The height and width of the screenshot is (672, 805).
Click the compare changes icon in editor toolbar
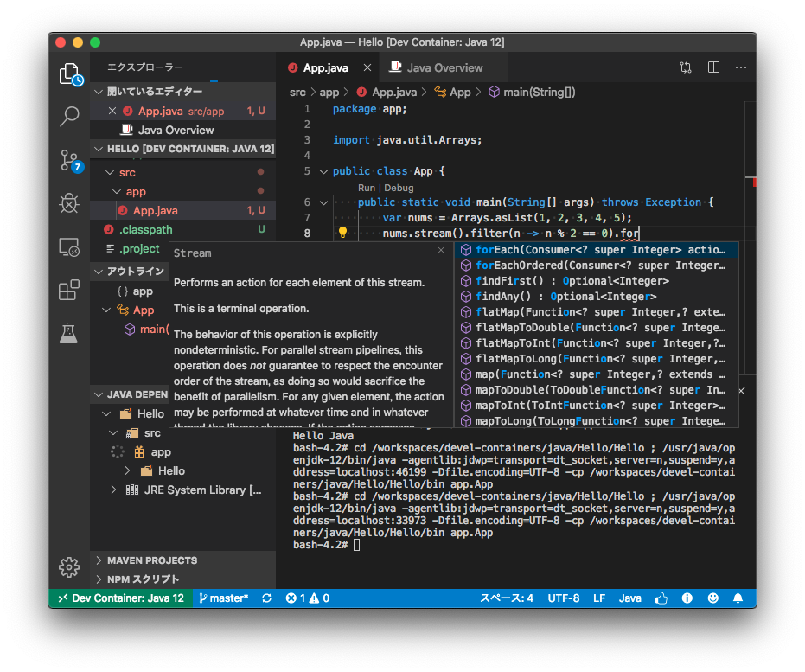(686, 67)
